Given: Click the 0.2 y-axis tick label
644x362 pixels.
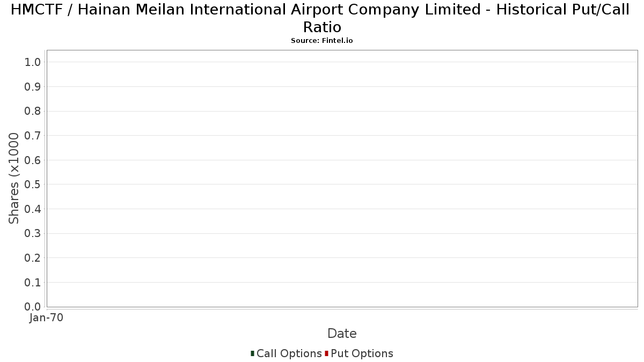Looking at the screenshot, I should click(33, 258).
